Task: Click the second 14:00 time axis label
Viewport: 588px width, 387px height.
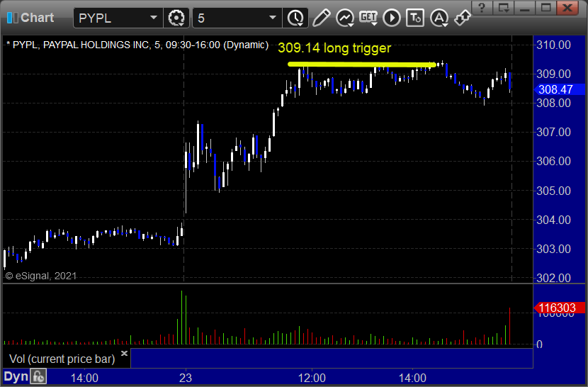Action: (x=412, y=378)
